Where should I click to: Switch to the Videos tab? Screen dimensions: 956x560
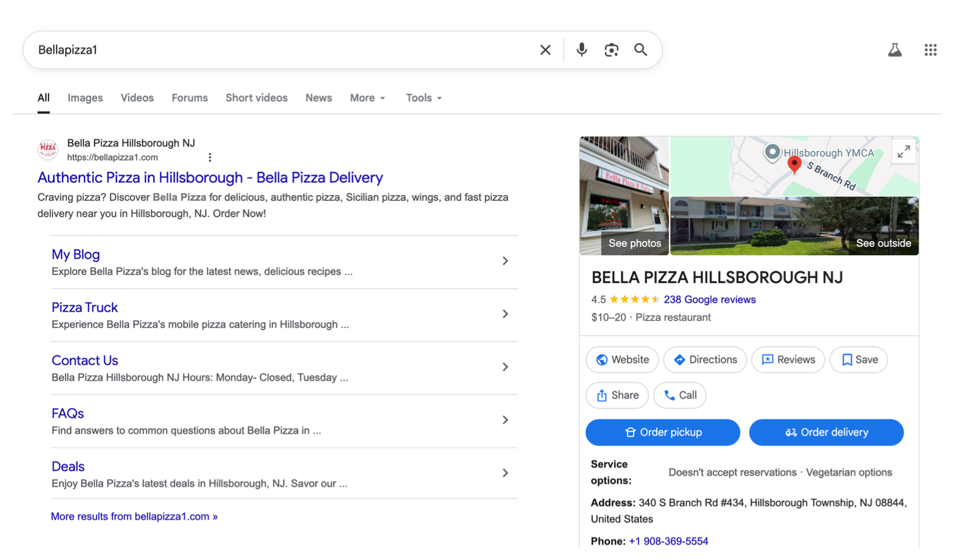[137, 98]
